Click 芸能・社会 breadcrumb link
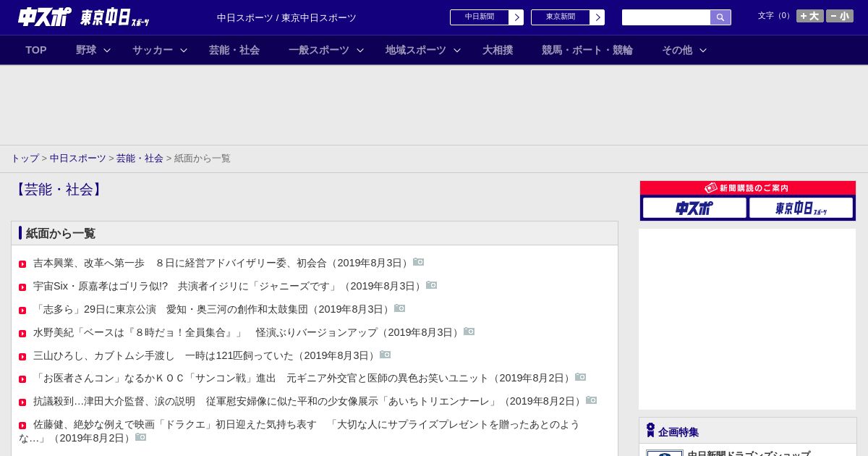The image size is (868, 456). point(140,159)
